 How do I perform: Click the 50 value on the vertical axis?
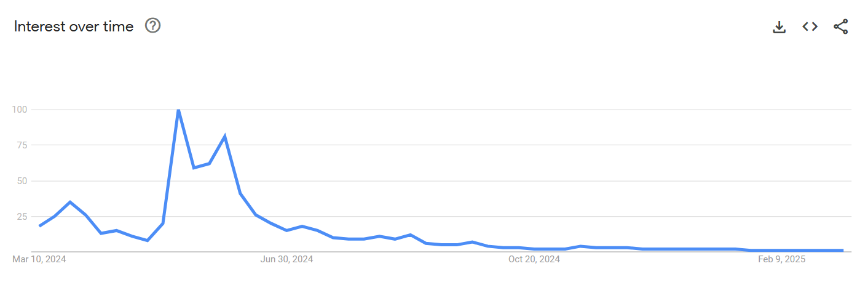tap(22, 181)
